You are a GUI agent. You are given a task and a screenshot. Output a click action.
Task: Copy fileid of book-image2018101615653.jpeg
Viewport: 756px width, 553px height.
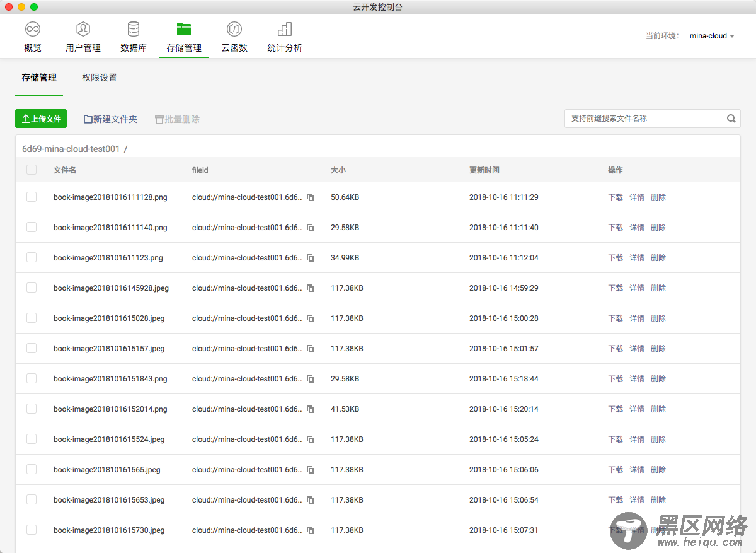coord(310,500)
